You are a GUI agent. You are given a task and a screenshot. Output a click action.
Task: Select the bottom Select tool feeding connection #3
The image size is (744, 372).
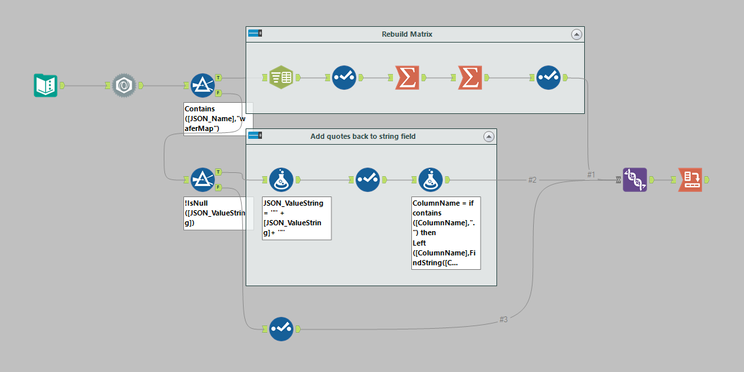pyautogui.click(x=281, y=329)
